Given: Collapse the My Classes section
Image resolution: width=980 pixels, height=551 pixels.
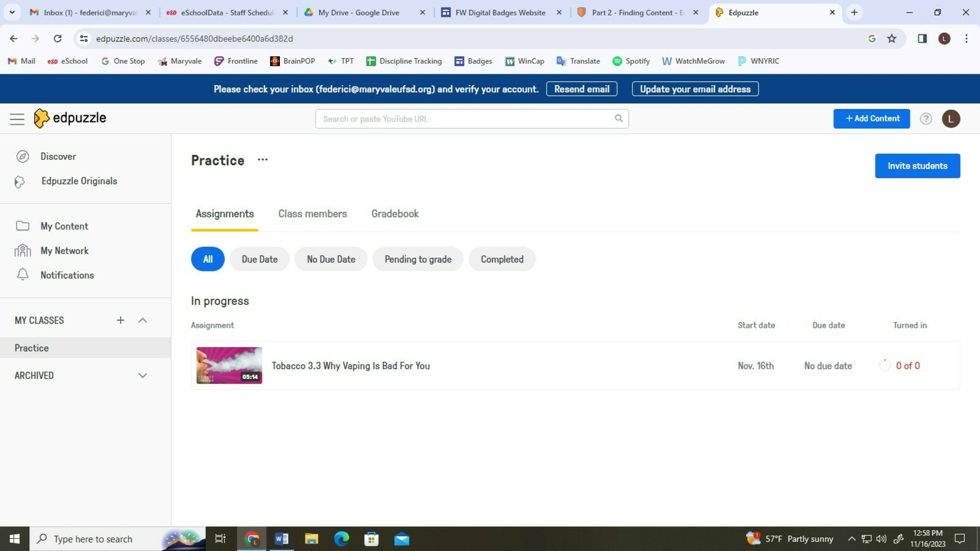Looking at the screenshot, I should 143,320.
